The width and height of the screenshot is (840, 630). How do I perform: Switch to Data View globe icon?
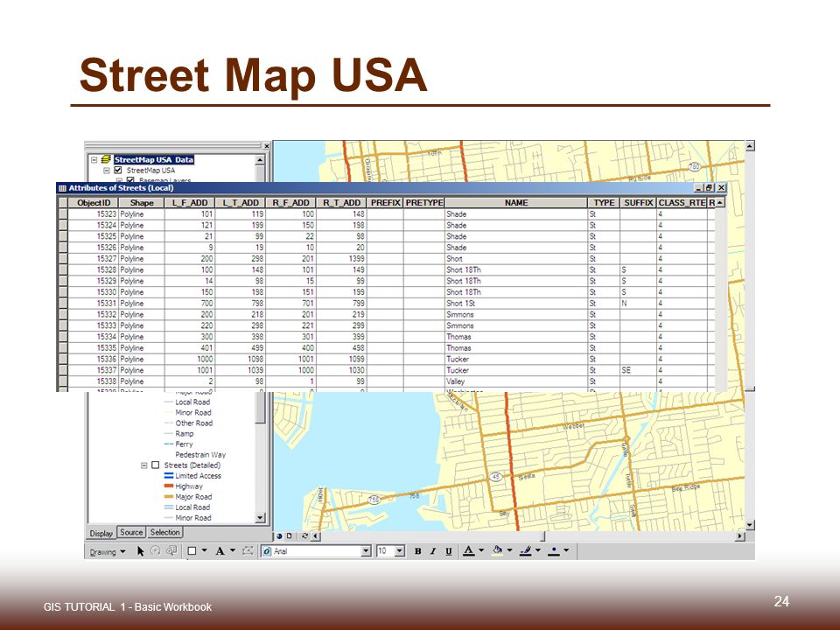point(280,535)
